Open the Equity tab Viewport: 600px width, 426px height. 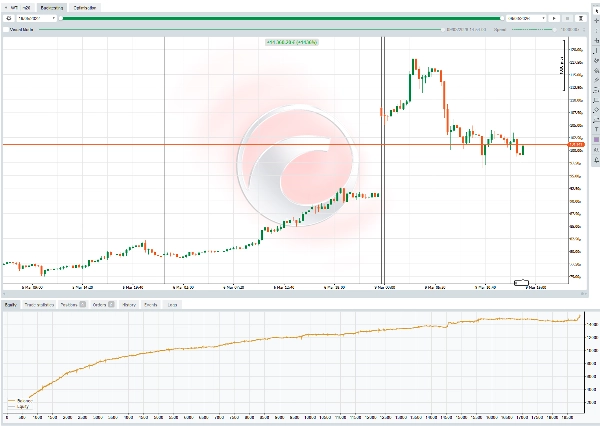click(10, 305)
